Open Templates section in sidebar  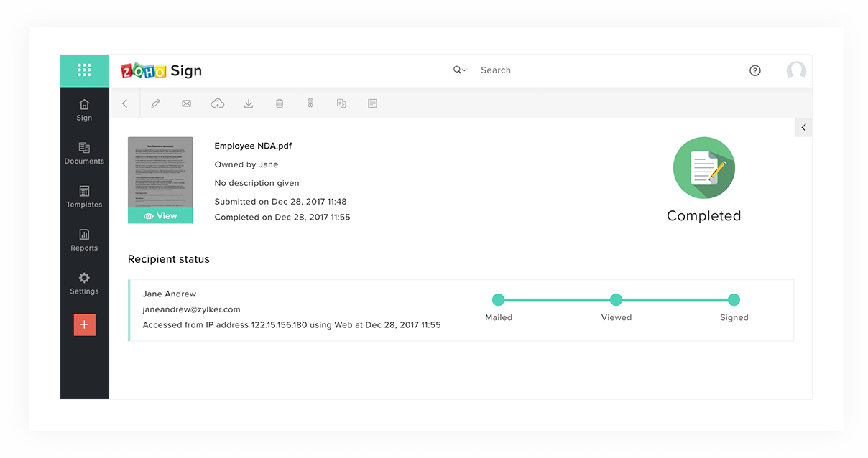(x=84, y=197)
